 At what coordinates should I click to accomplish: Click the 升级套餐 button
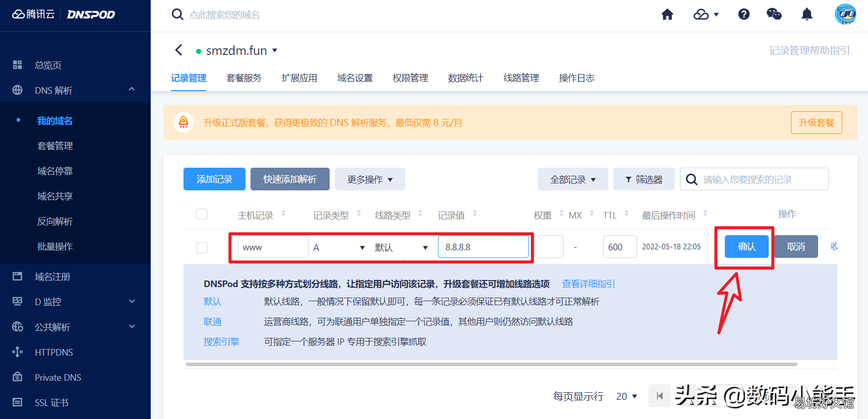pos(817,122)
